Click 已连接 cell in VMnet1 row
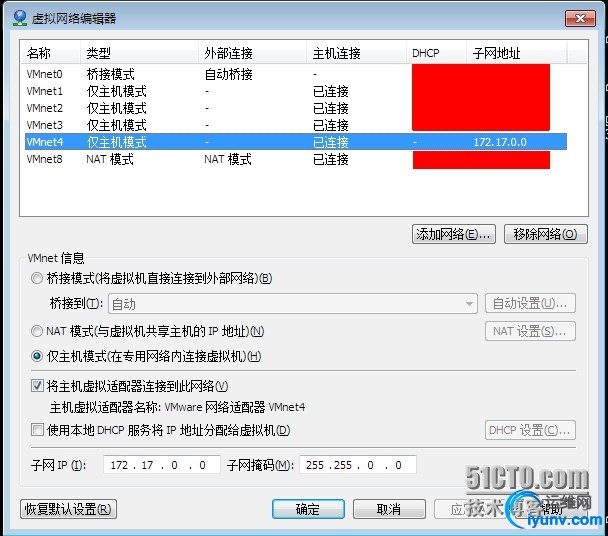 (x=331, y=91)
